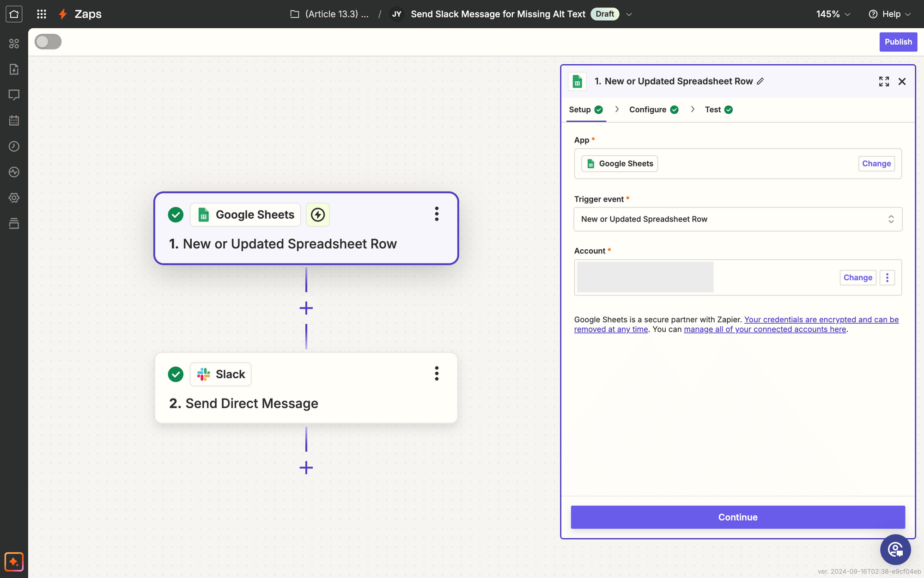Open the Help dropdown menu

tap(890, 14)
